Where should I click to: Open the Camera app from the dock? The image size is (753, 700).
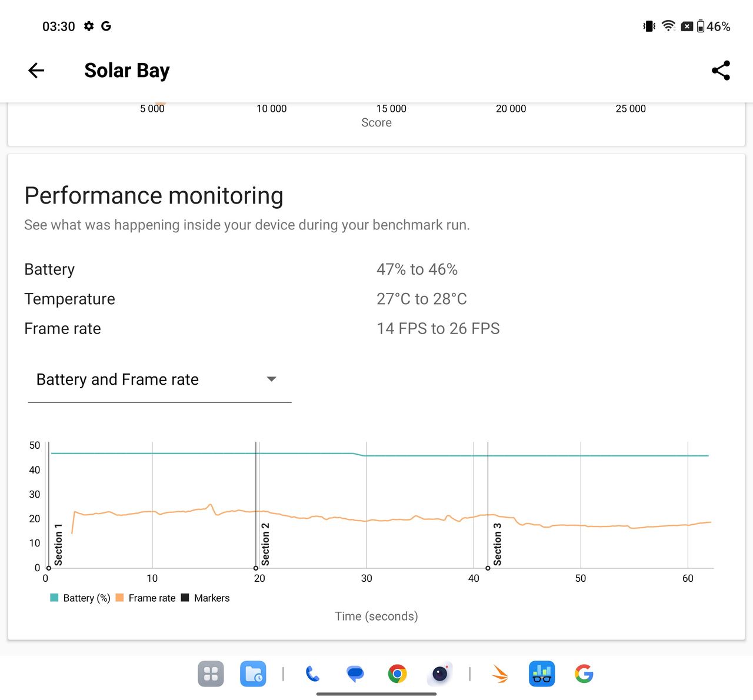coord(439,674)
